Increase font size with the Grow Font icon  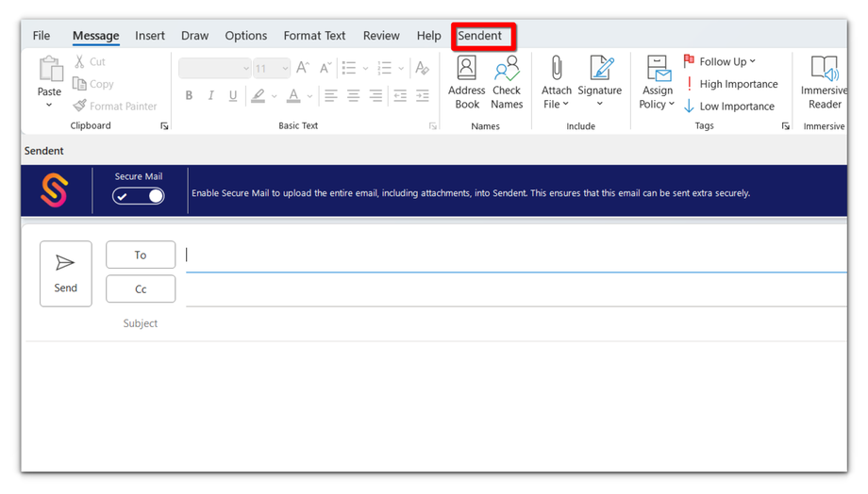click(303, 68)
